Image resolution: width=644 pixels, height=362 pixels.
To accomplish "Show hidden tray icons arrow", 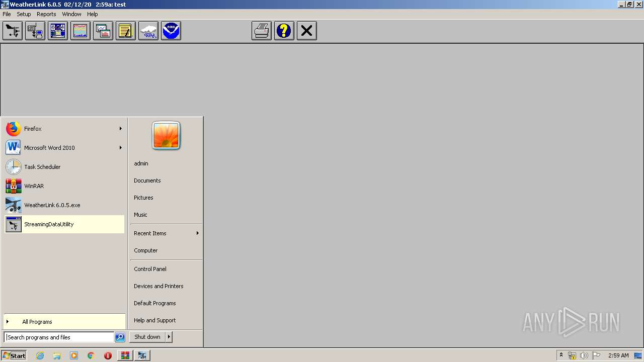I will click(x=561, y=355).
